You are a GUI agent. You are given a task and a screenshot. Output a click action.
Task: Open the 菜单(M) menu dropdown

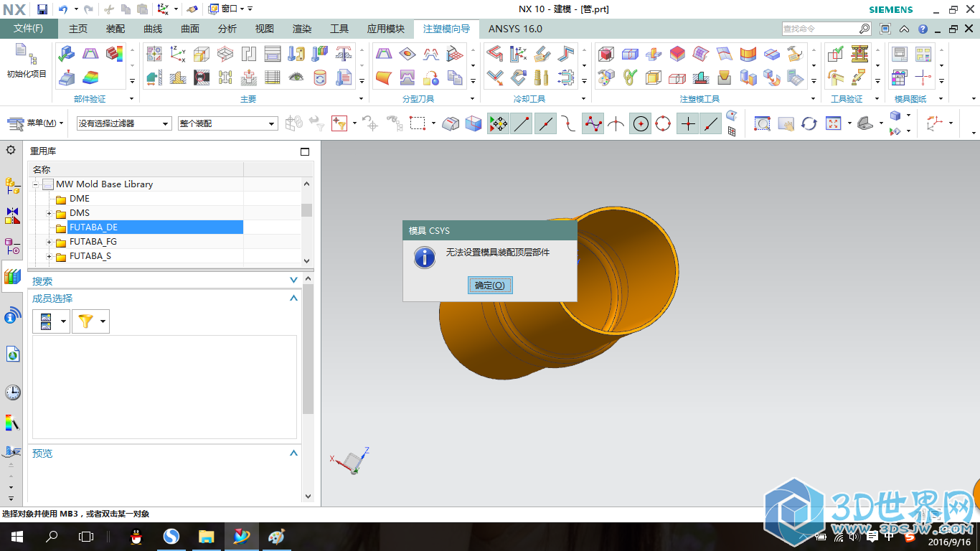point(36,123)
